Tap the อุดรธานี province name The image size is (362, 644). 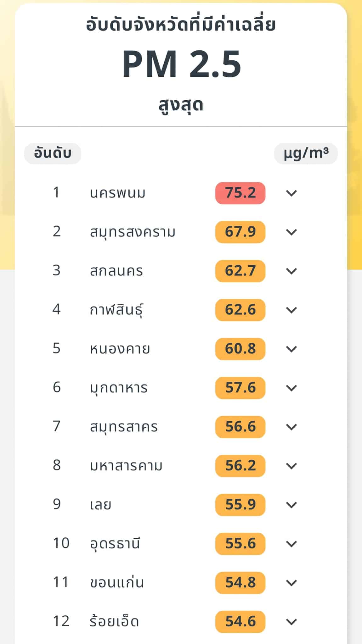click(x=115, y=544)
